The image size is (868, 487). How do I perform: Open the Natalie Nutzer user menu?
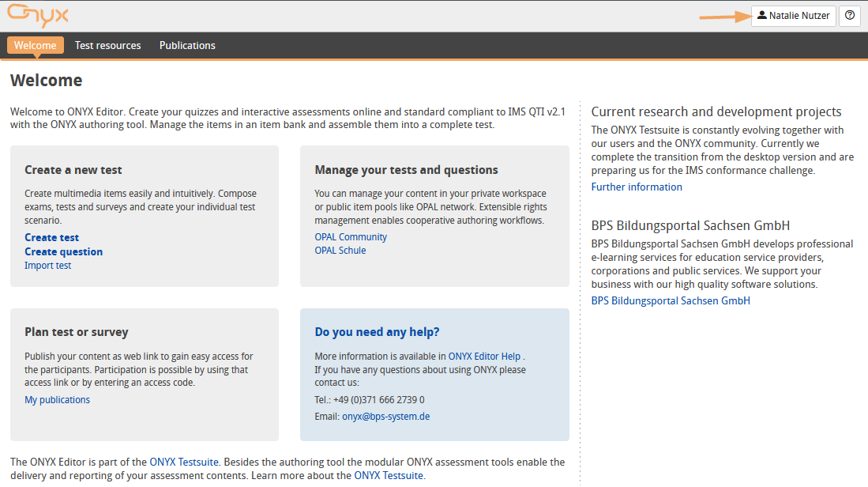point(793,16)
